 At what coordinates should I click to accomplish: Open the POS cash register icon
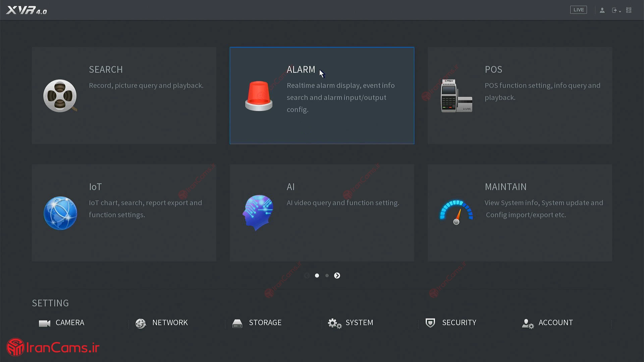(x=456, y=96)
